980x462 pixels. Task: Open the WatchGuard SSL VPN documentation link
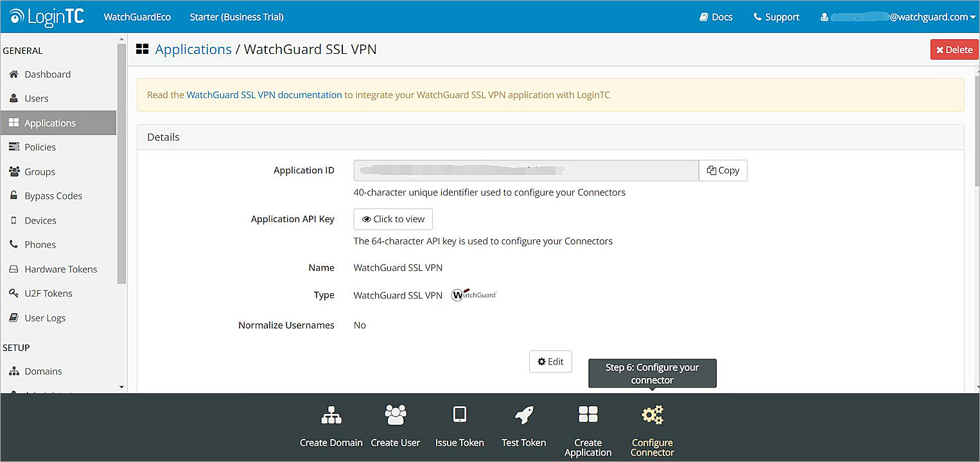click(264, 94)
